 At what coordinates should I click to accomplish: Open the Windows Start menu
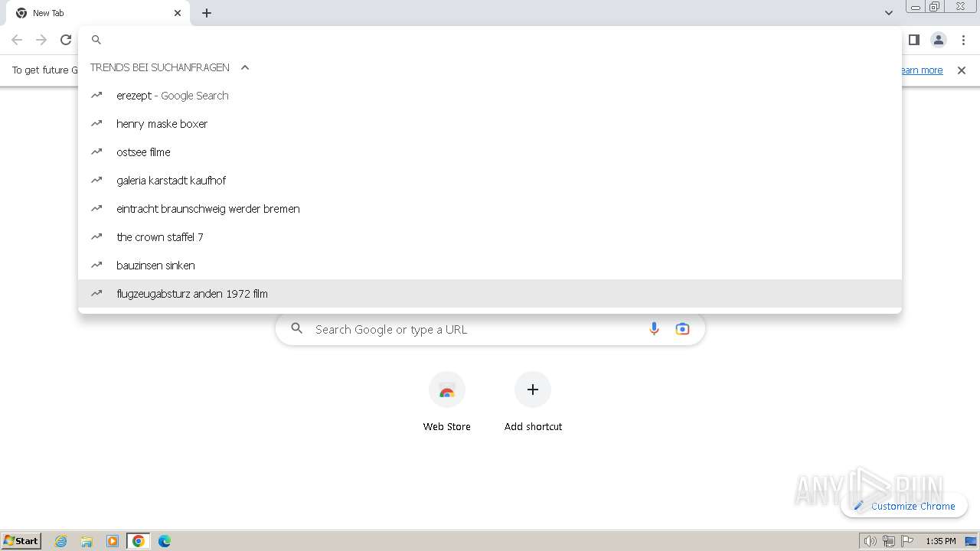21,541
